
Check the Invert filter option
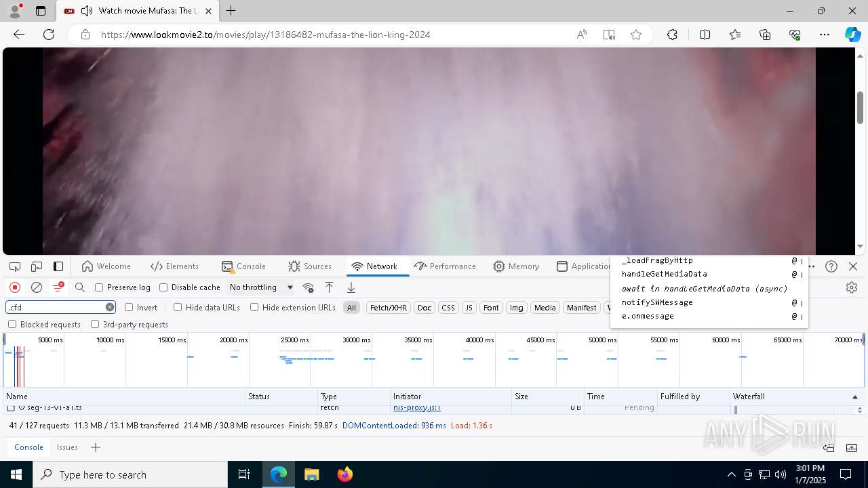(129, 307)
